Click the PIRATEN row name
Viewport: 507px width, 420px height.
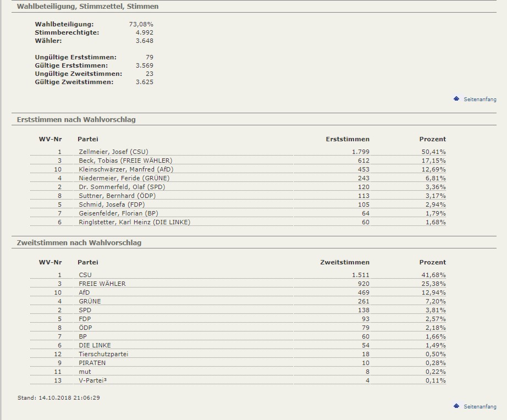click(x=92, y=363)
